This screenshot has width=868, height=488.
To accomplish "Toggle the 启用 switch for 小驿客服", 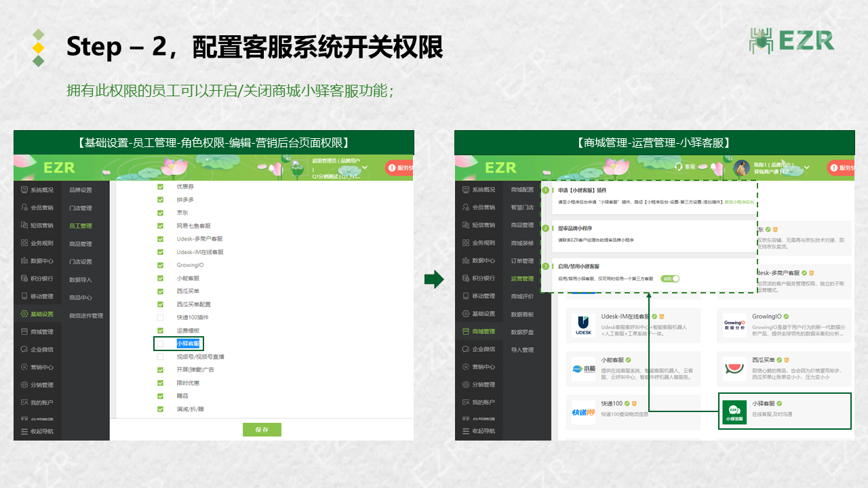I will (x=670, y=279).
